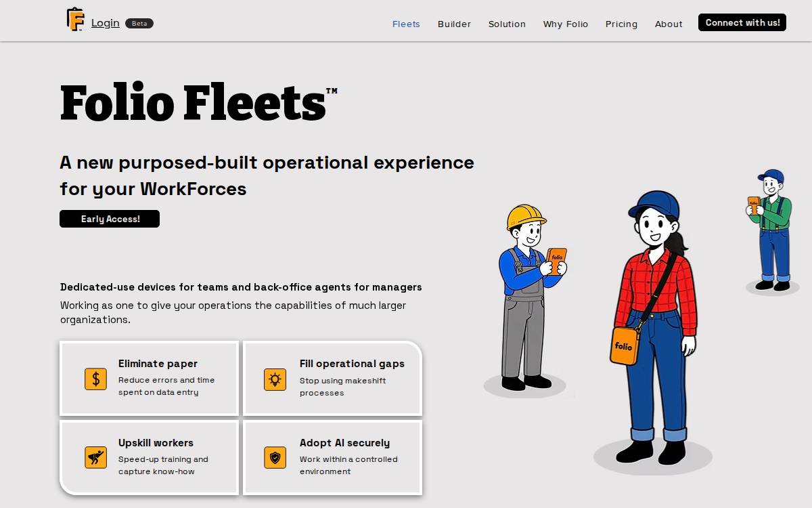This screenshot has height=508, width=812.
Task: Open the Builder nav item
Action: coord(454,24)
